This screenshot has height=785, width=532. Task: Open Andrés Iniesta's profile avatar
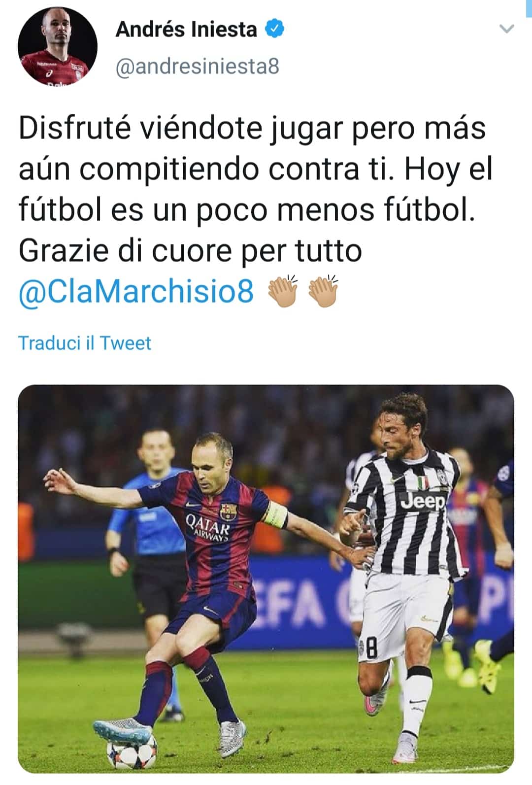tap(58, 46)
